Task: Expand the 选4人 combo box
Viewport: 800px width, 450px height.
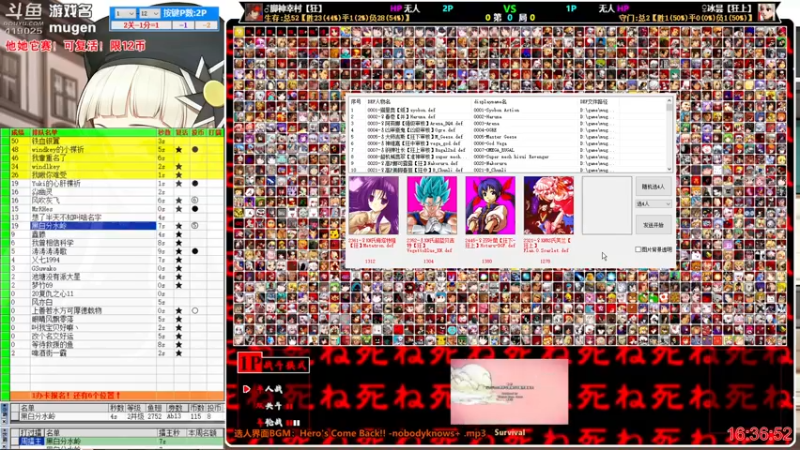Action: (654, 204)
